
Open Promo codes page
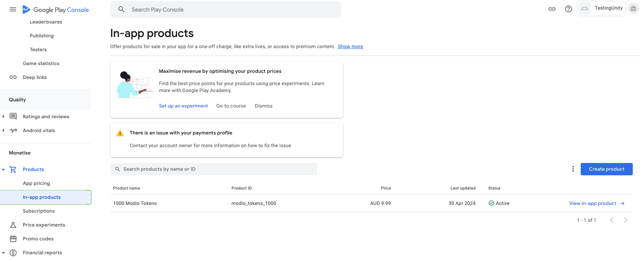point(38,238)
